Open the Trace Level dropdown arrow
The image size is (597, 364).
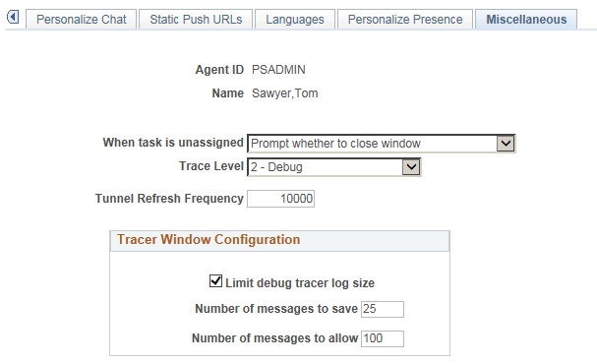[411, 167]
